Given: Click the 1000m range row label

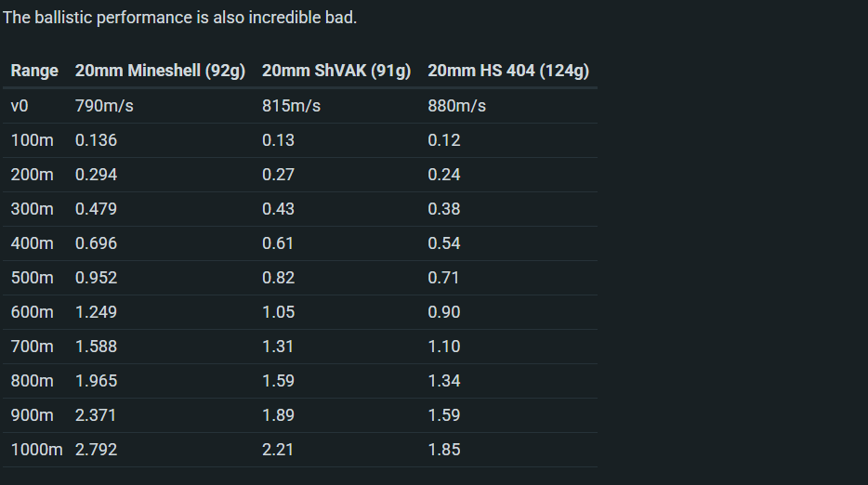Looking at the screenshot, I should pos(36,450).
